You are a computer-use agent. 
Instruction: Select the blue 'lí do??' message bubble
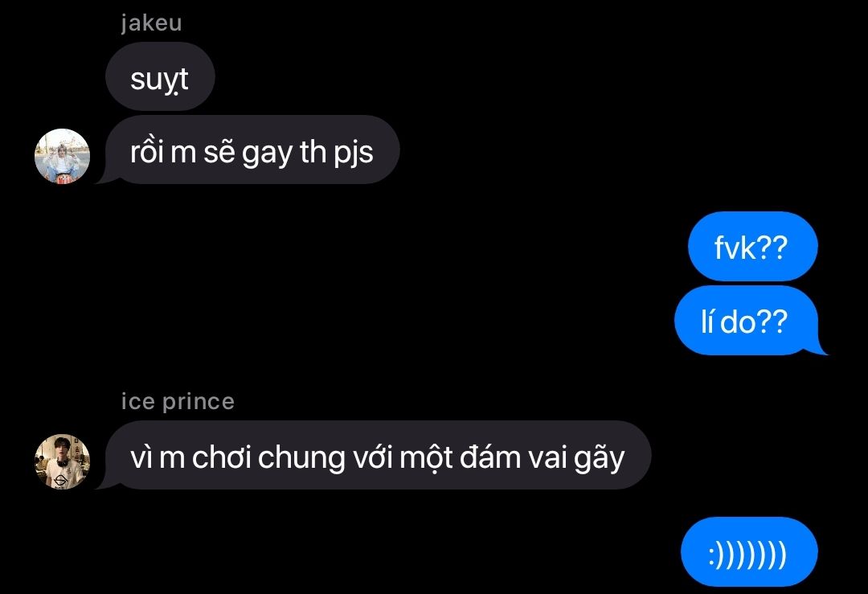click(746, 321)
